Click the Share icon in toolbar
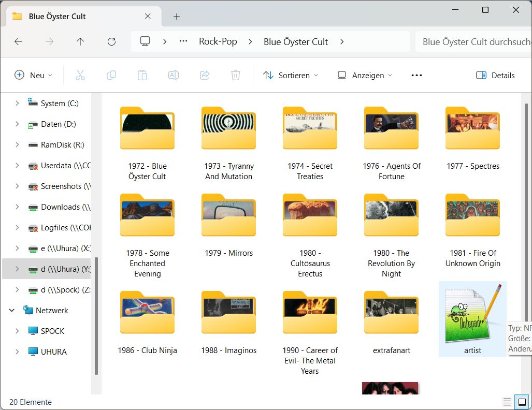The height and width of the screenshot is (410, 532). point(205,75)
